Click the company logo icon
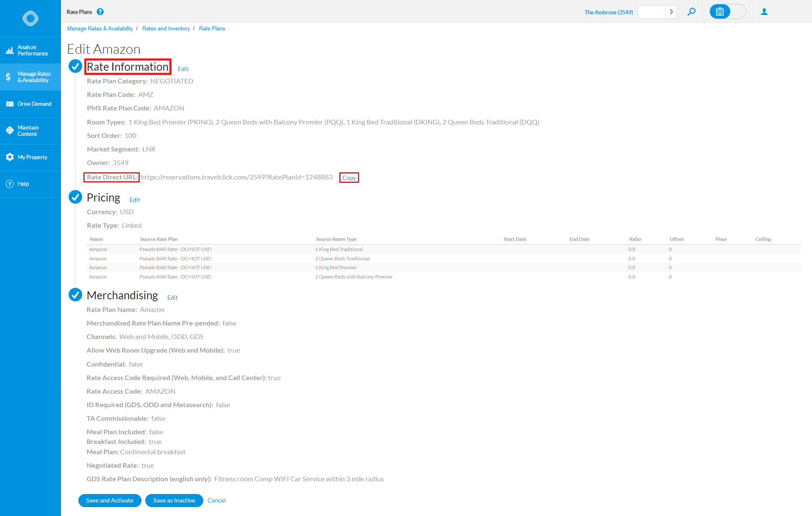 30,19
